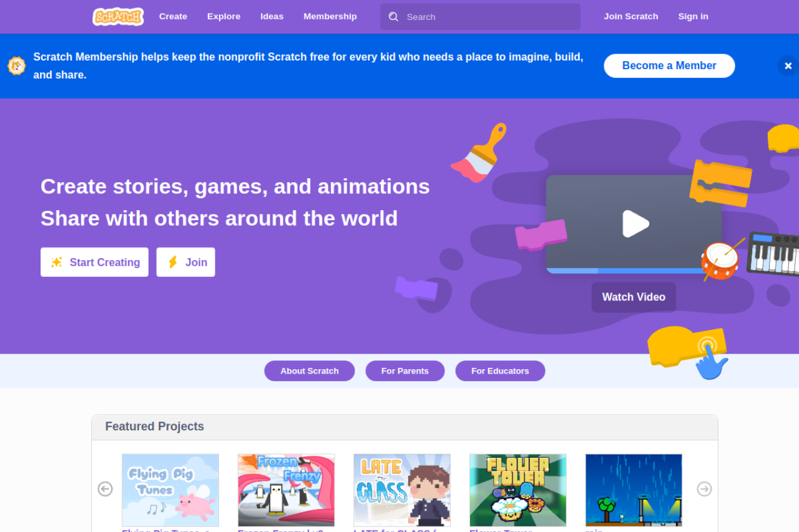This screenshot has height=532, width=799.
Task: Click the search magnifier icon
Action: 393,17
